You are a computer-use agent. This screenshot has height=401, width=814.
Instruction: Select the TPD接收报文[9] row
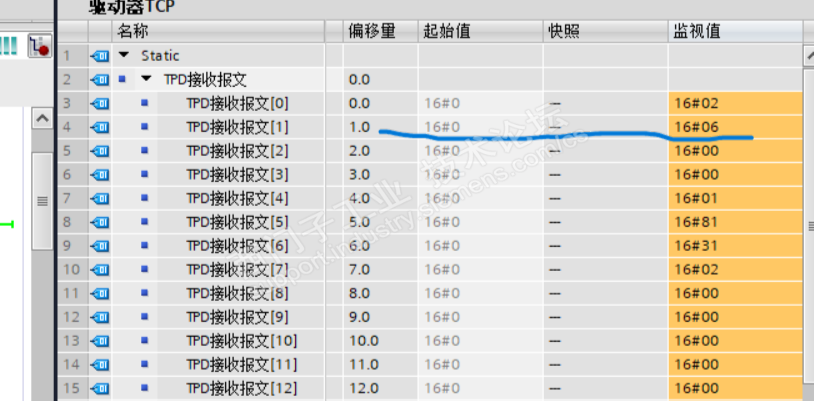(430, 317)
